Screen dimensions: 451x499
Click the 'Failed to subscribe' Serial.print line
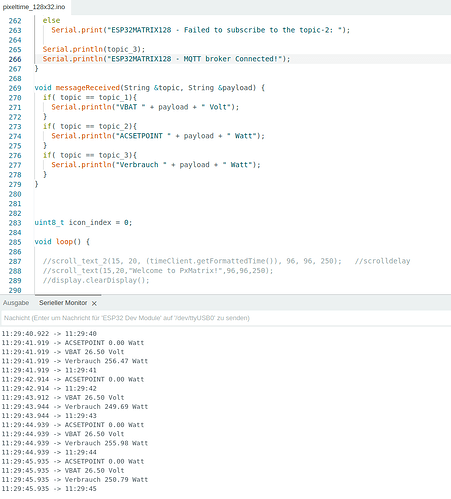tap(201, 30)
